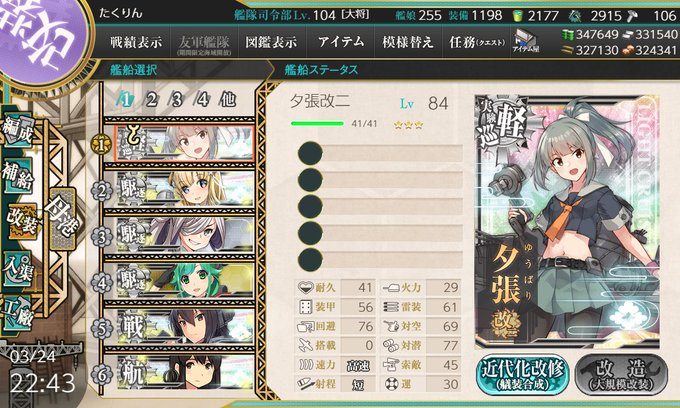Switch to fleet 3 tab
The height and width of the screenshot is (408, 680).
(x=177, y=100)
